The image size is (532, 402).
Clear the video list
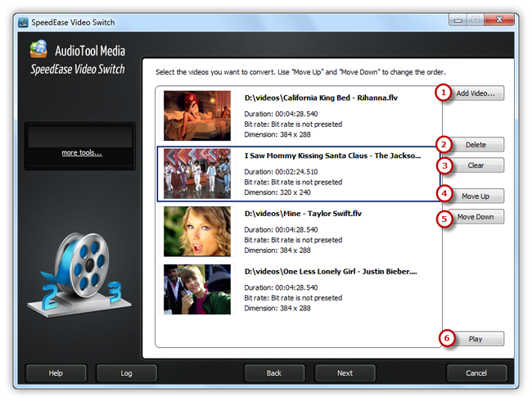[x=476, y=165]
